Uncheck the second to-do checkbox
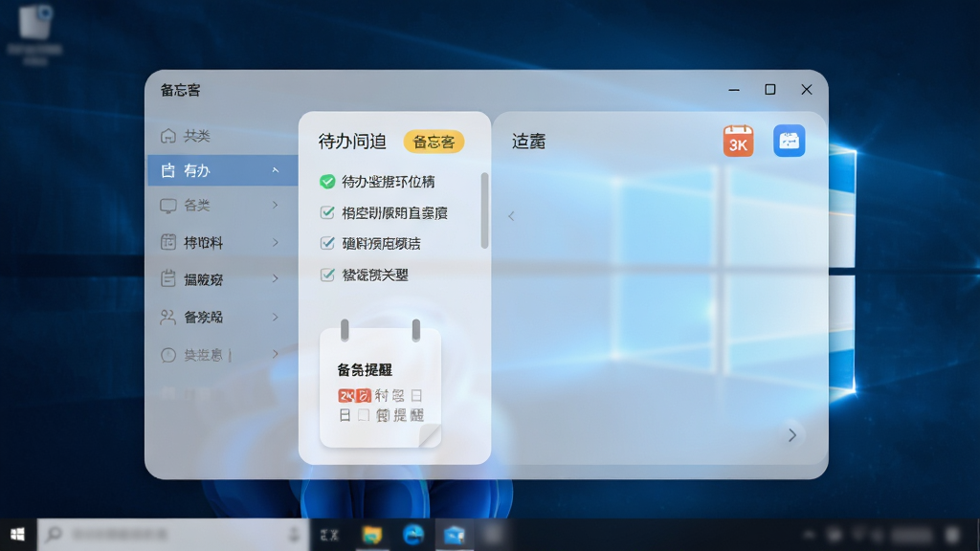The image size is (980, 551). coord(327,212)
